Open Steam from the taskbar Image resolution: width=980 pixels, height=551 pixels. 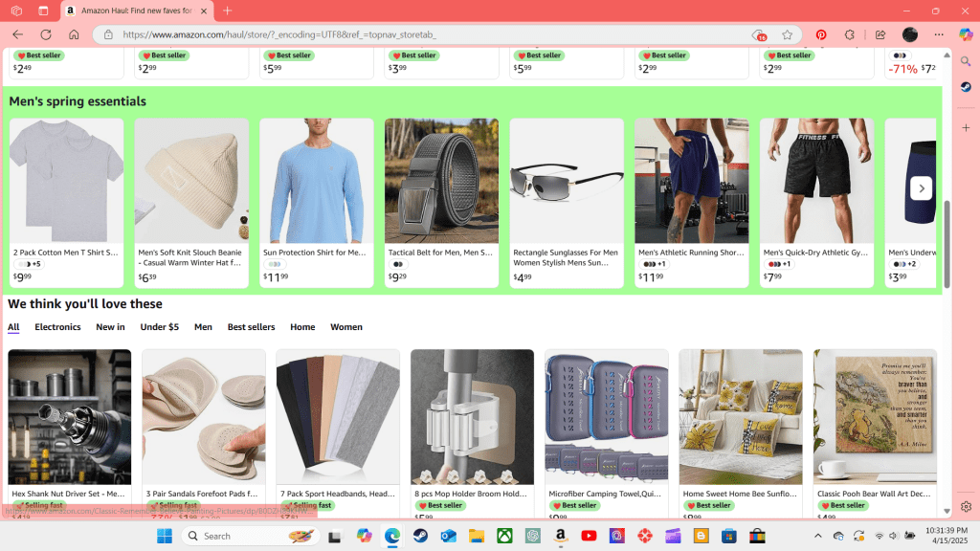421,536
